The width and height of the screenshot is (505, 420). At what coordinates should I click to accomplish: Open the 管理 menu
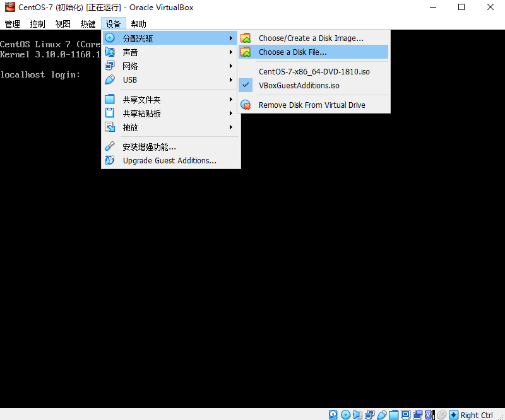pyautogui.click(x=13, y=24)
